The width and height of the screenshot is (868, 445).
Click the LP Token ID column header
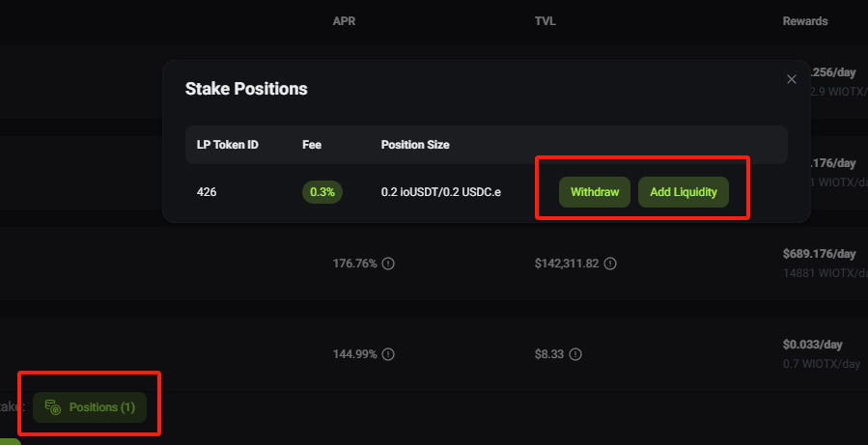[x=227, y=145]
